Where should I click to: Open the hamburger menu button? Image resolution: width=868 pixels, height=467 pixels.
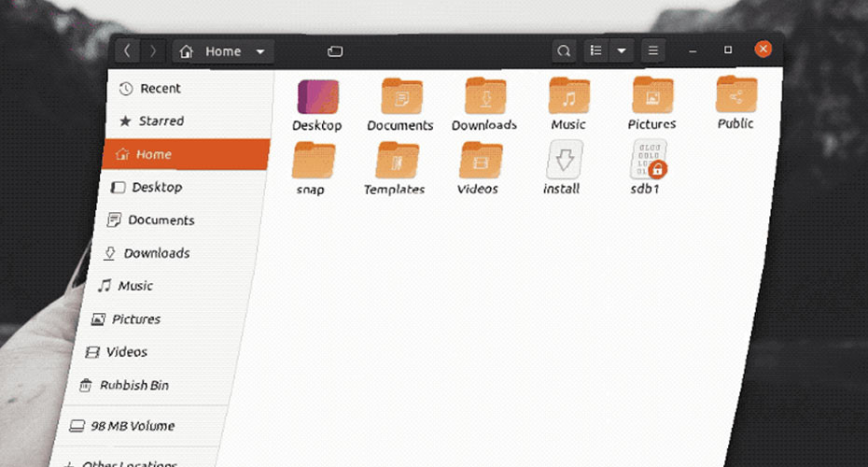click(x=653, y=51)
